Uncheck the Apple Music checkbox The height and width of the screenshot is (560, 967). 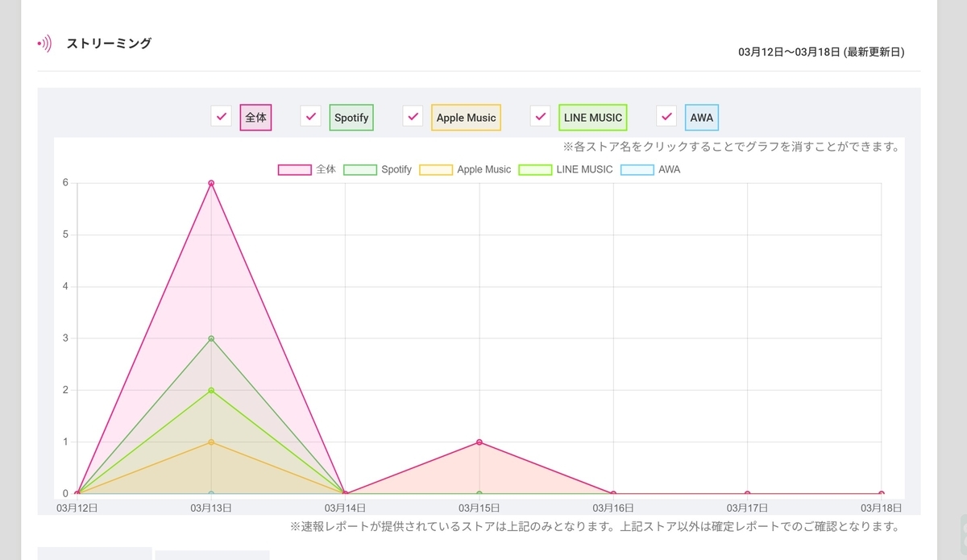413,116
